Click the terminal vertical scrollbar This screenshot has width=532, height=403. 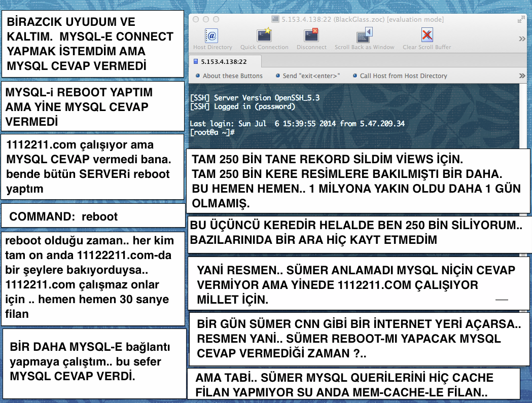pyautogui.click(x=523, y=116)
